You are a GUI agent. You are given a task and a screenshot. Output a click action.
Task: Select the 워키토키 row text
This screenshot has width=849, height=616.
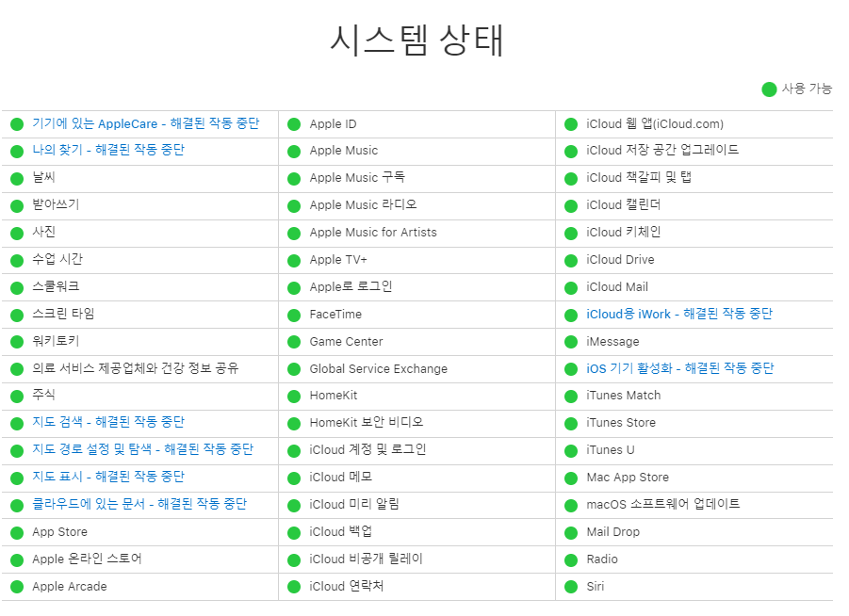tap(56, 341)
